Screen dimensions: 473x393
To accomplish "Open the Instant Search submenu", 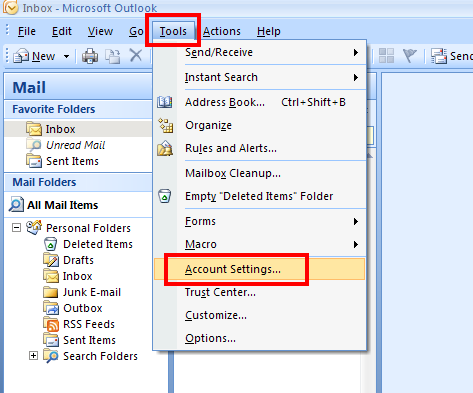I will [259, 77].
